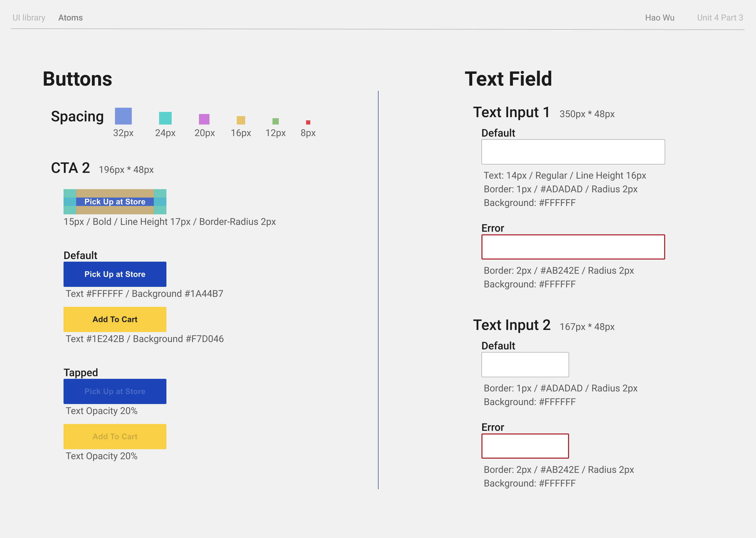Focus the Text Input 2 error field

[525, 446]
